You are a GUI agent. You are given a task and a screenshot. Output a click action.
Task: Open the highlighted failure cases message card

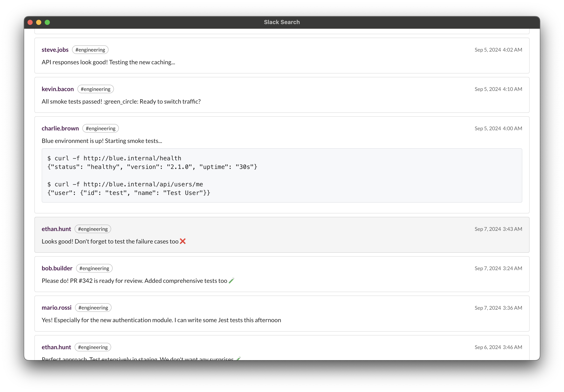[282, 235]
